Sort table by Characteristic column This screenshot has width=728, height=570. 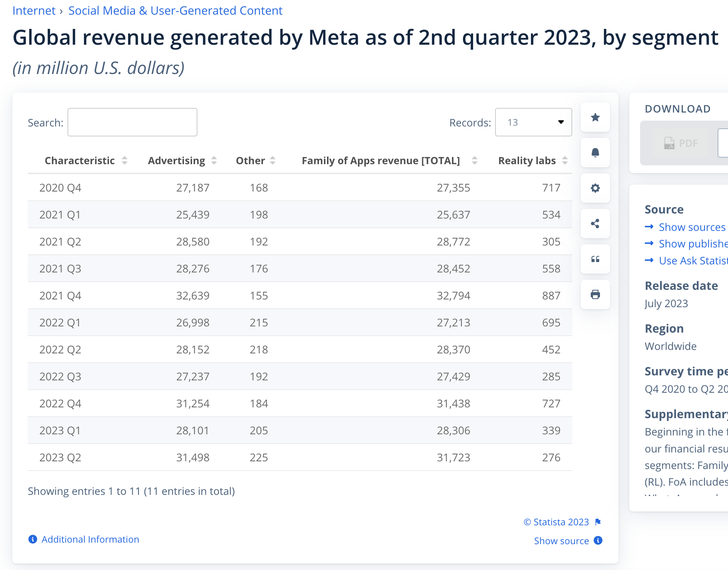(x=86, y=161)
